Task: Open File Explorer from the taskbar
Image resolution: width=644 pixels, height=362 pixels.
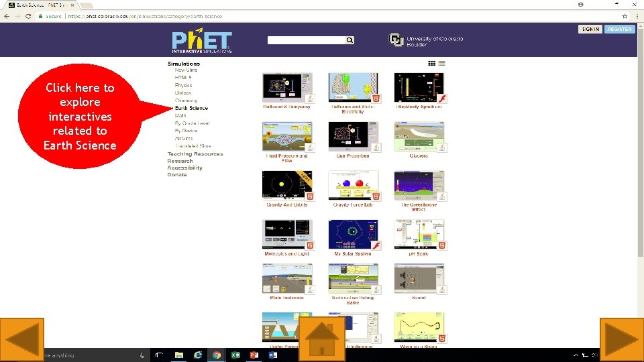Action: pos(178,355)
